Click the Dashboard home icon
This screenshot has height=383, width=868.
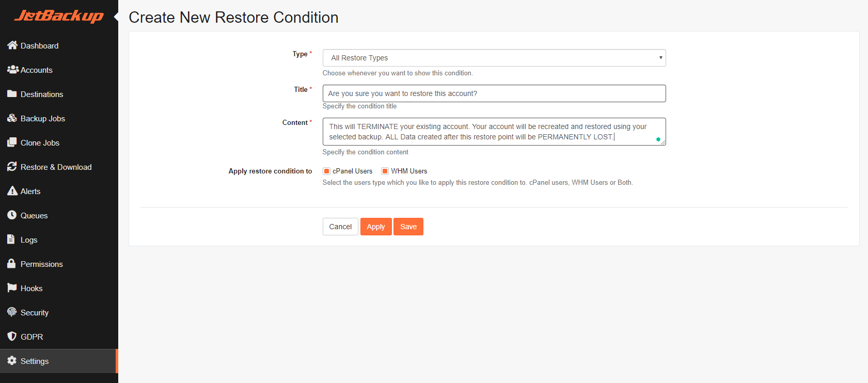point(12,45)
